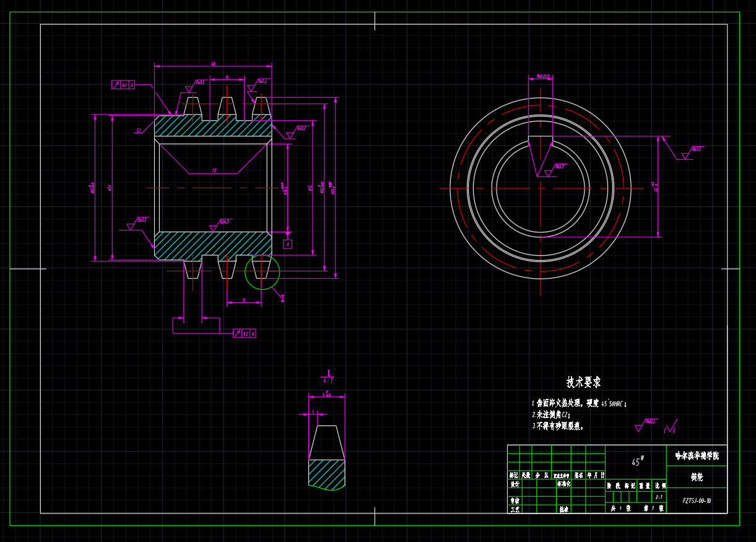
Task: Click the 重量 header cell
Action: 645,486
